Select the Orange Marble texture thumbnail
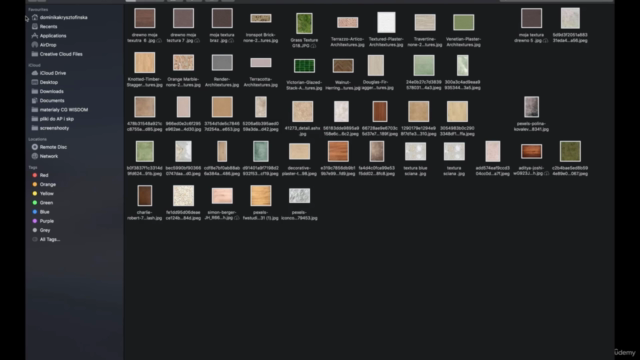 pyautogui.click(x=183, y=63)
